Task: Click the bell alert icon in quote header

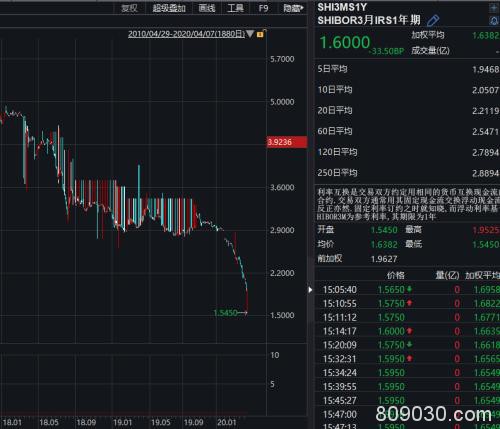Action: click(x=494, y=21)
